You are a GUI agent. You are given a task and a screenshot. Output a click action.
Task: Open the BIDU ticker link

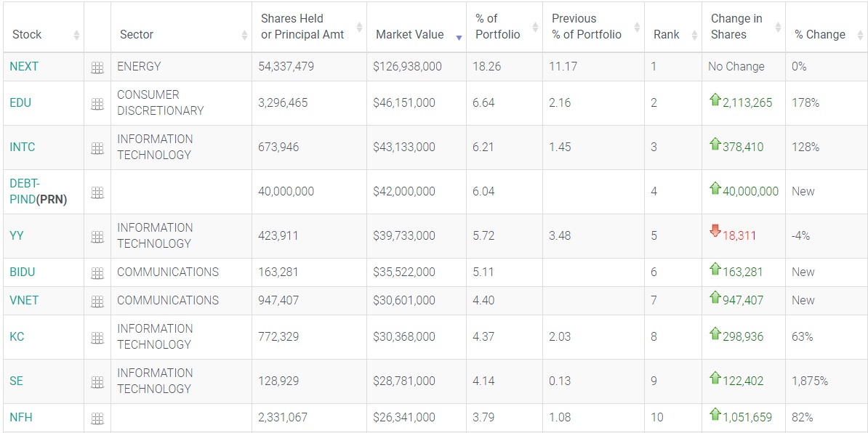(23, 272)
